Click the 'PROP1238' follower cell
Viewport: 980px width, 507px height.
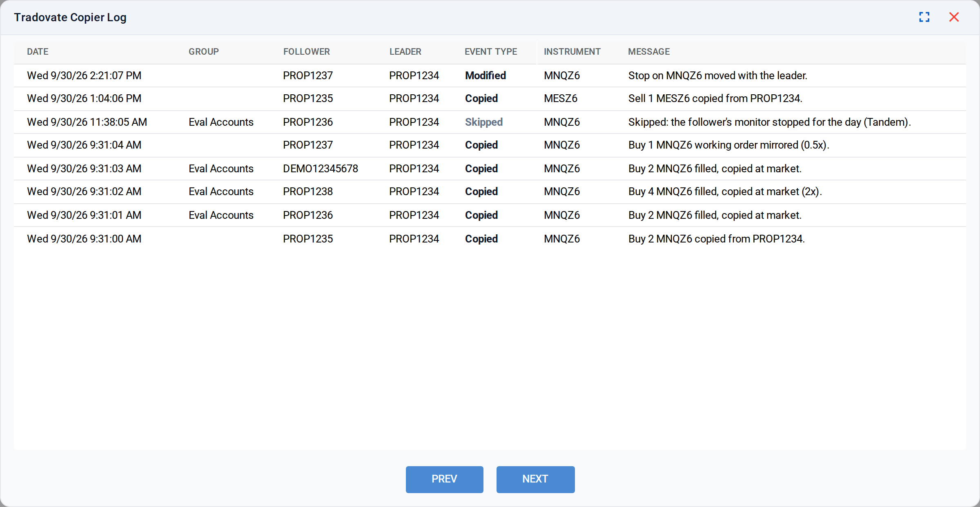click(x=308, y=191)
